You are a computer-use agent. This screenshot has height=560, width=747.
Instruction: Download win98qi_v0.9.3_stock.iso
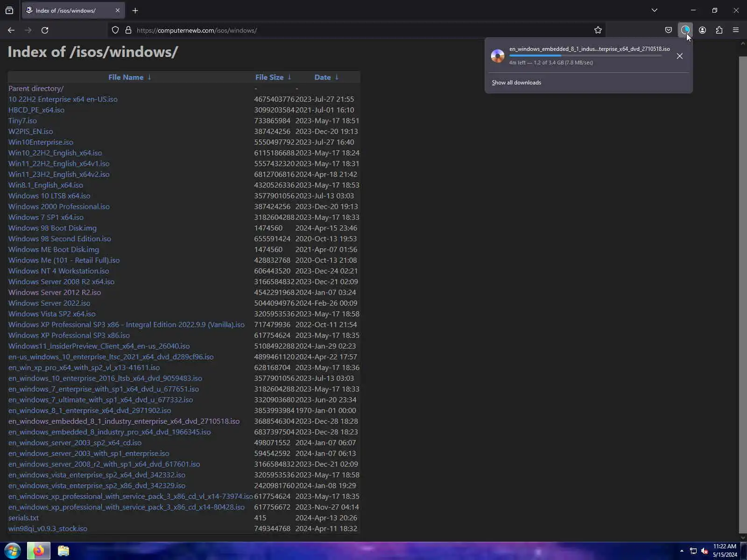pyautogui.click(x=48, y=529)
